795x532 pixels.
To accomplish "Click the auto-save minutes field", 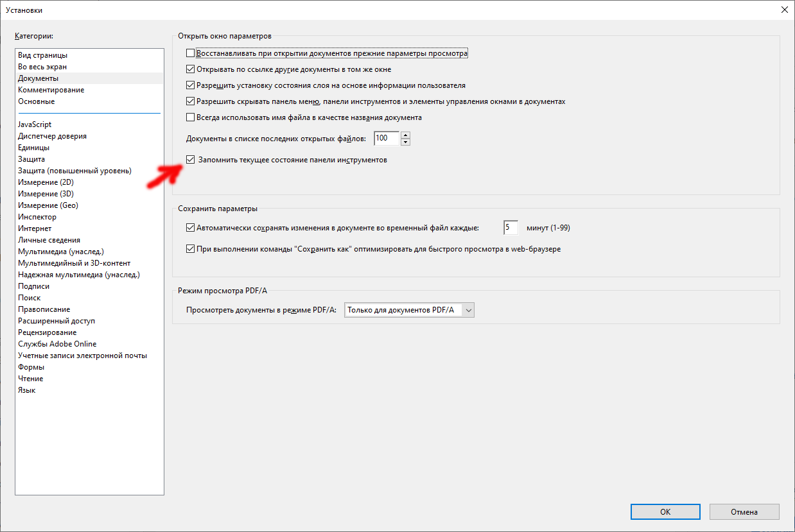I will point(511,227).
